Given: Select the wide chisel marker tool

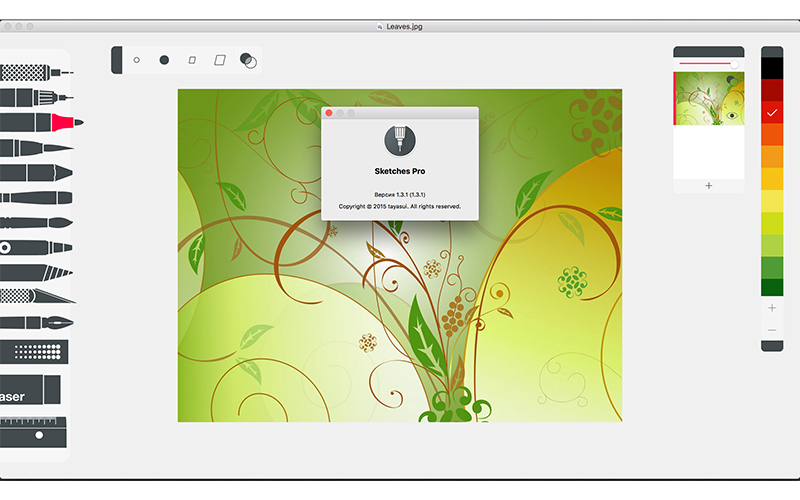Looking at the screenshot, I should click(x=36, y=172).
